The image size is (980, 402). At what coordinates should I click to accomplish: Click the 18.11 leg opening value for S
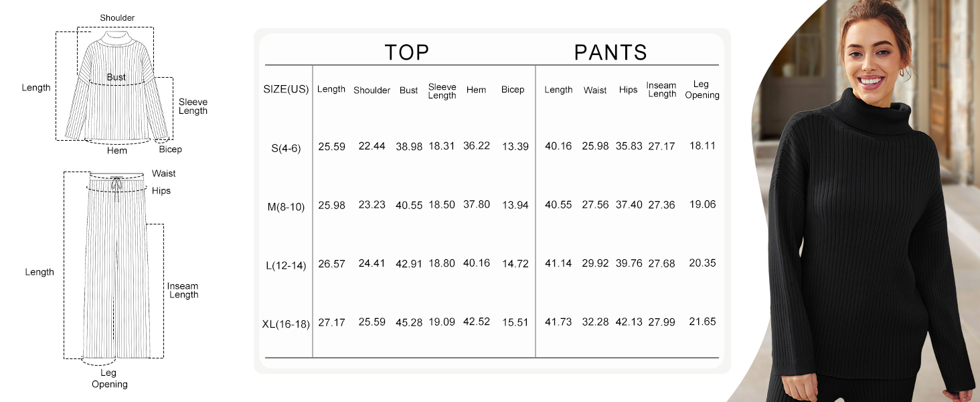702,145
